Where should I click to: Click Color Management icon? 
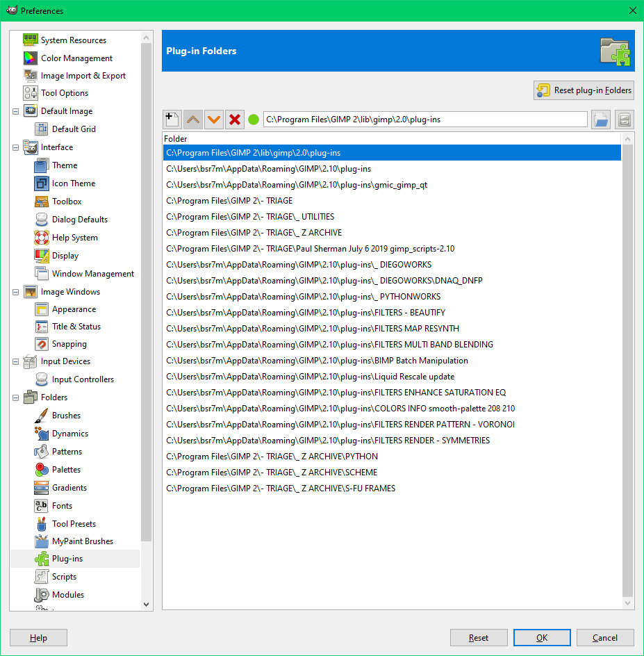coord(31,58)
